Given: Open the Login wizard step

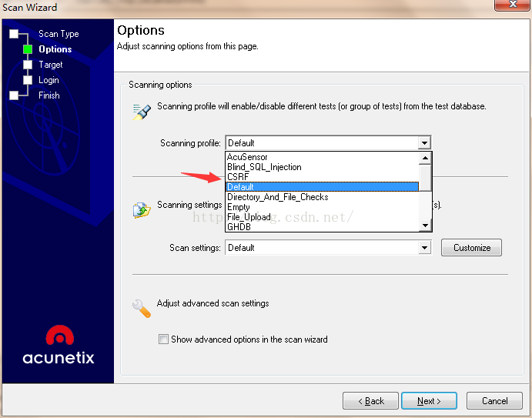Looking at the screenshot, I should pos(49,80).
